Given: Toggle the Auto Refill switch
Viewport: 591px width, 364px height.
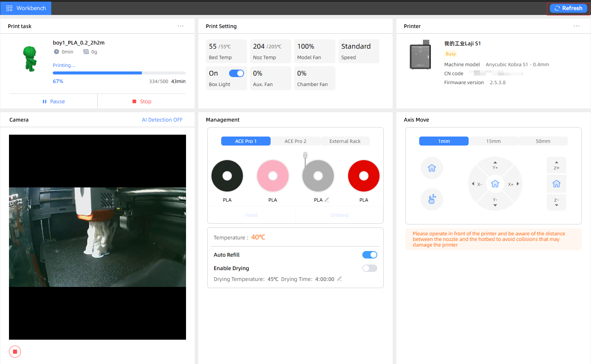Looking at the screenshot, I should coord(370,255).
